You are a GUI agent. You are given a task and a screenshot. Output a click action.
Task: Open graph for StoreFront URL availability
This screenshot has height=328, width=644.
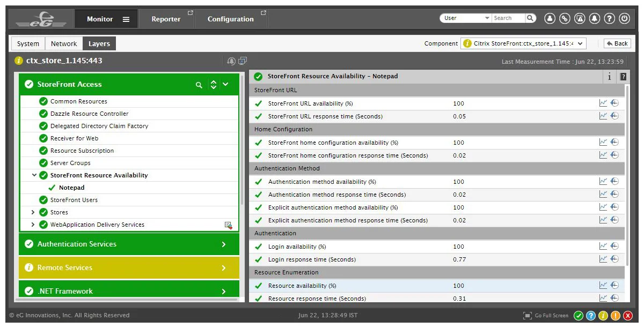603,103
